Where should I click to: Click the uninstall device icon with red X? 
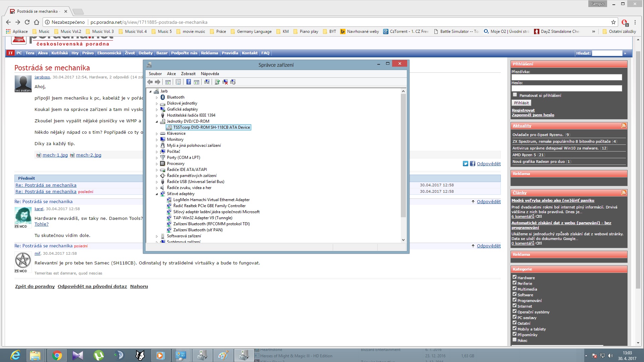[x=225, y=82]
